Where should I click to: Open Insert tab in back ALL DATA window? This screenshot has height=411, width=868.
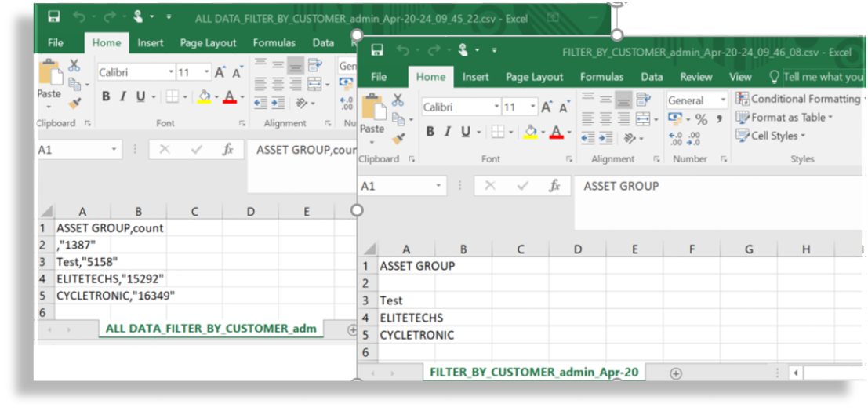[151, 42]
